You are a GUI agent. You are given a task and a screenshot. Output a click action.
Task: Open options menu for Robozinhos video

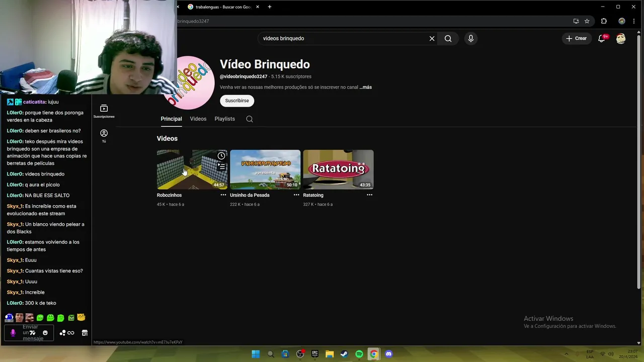click(x=223, y=195)
